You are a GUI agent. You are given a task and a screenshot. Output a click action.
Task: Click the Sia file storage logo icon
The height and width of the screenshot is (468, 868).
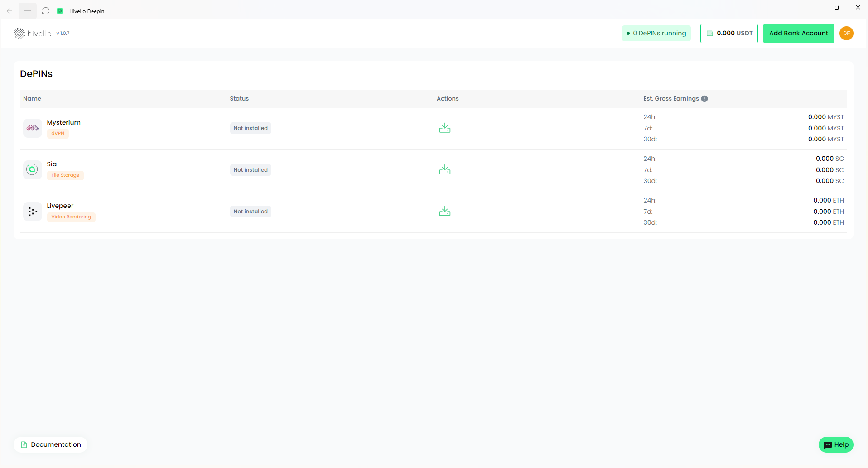32,169
